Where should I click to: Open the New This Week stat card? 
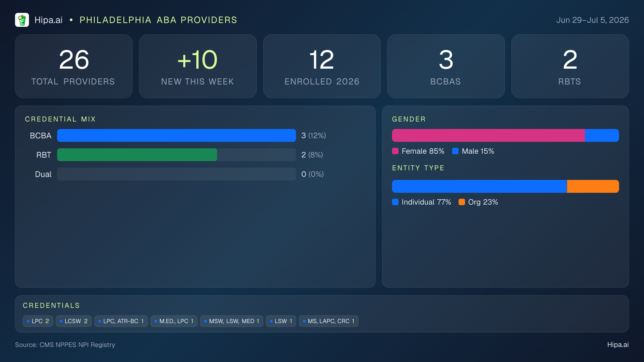[198, 66]
